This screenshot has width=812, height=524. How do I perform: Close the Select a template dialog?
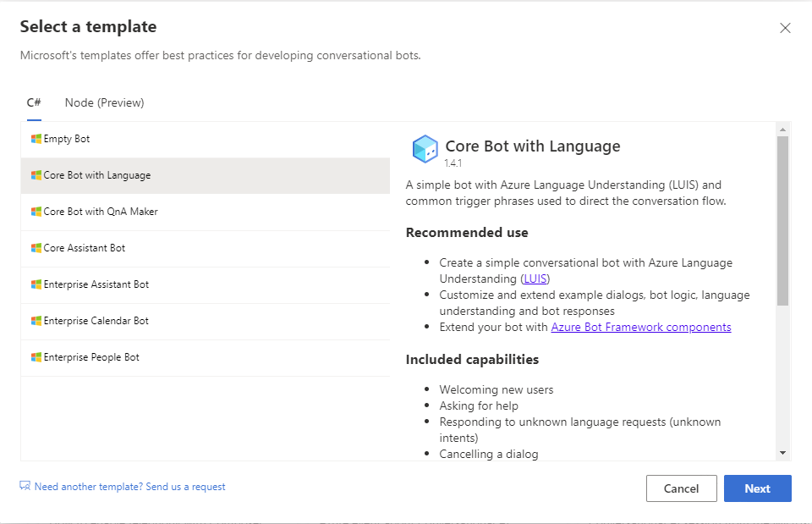(785, 28)
